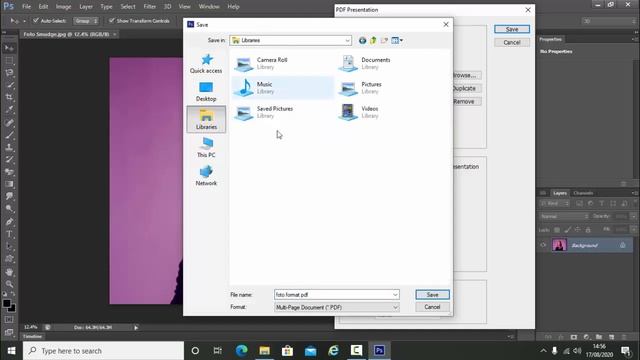Viewport: 640px width, 360px height.
Task: Click Remove in PDF Presentation window
Action: [x=466, y=102]
